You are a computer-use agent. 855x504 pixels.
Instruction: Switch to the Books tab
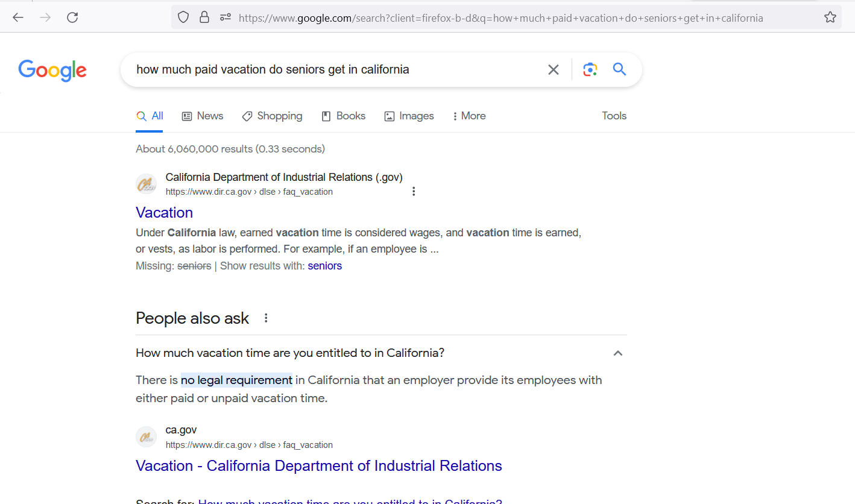344,116
